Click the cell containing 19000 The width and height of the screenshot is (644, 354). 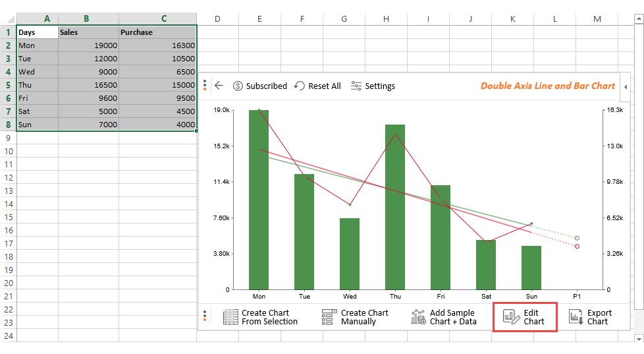pos(89,45)
